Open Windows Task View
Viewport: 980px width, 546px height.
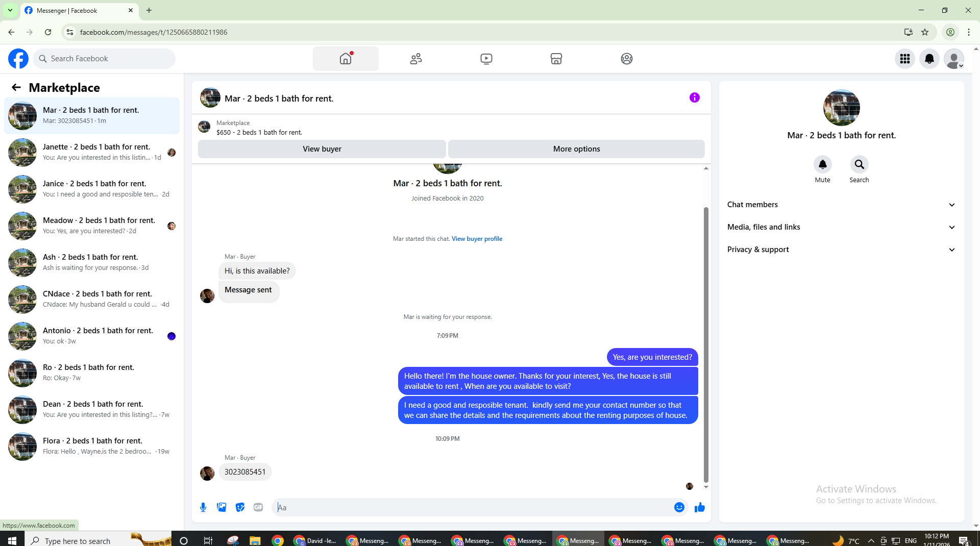208,540
